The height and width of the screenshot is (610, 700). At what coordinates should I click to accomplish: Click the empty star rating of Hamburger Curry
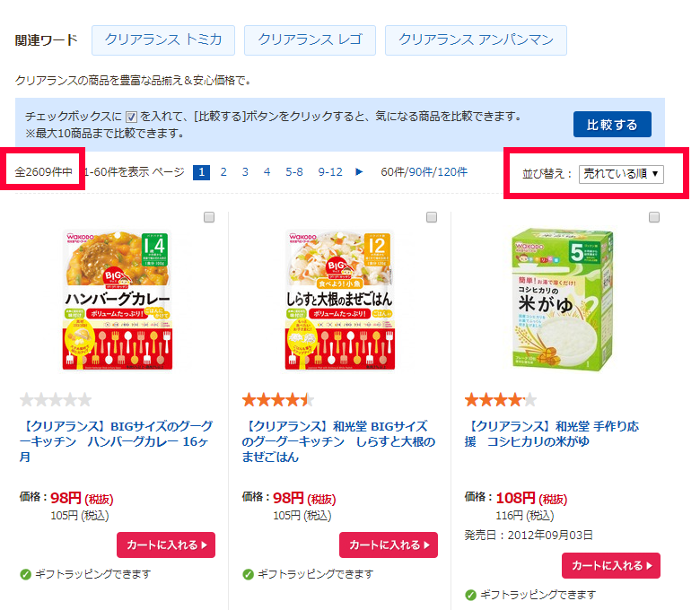[x=56, y=400]
